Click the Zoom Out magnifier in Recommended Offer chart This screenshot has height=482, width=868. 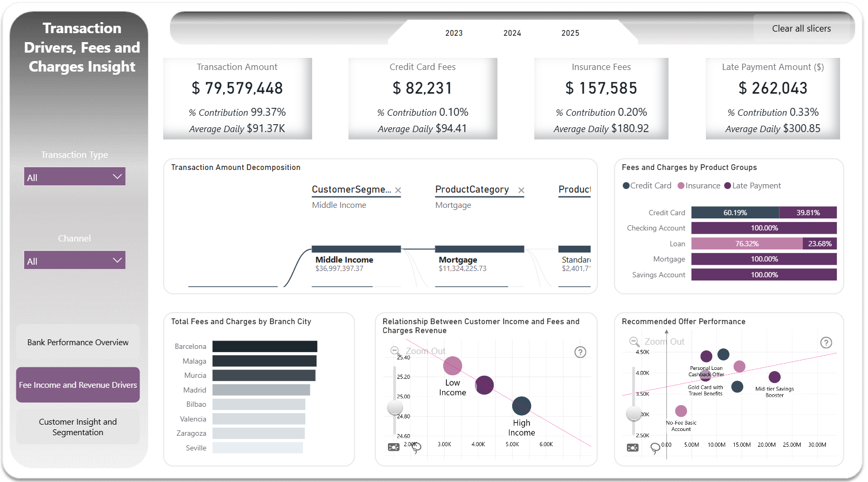point(635,342)
